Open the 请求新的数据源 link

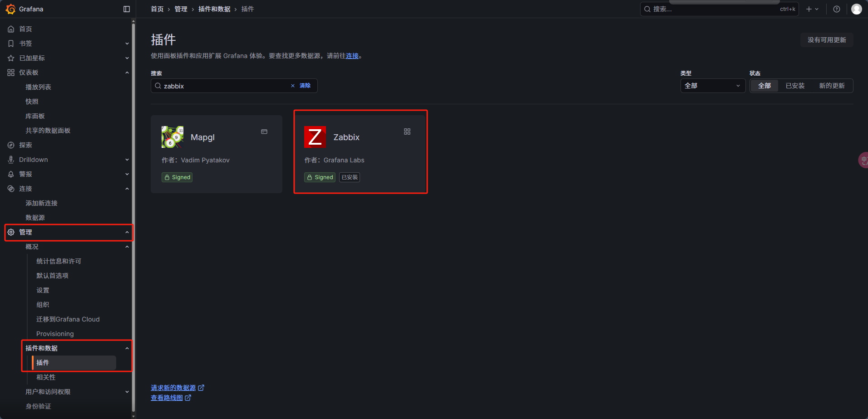(173, 388)
